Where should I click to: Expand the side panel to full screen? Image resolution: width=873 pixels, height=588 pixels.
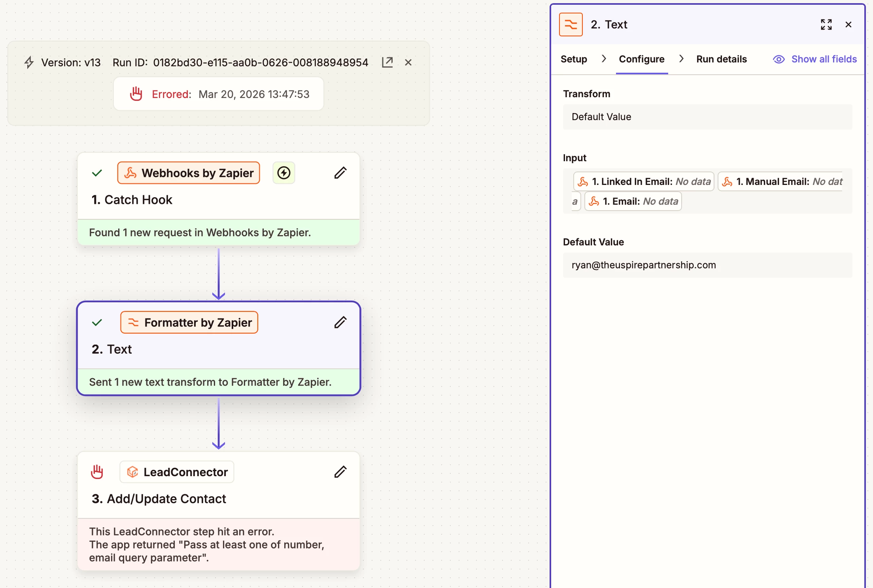826,24
